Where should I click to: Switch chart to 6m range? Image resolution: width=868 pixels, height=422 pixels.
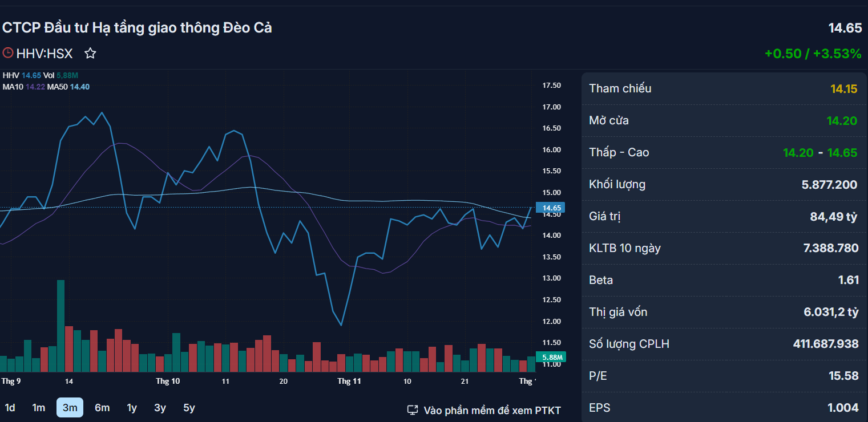[x=102, y=408]
